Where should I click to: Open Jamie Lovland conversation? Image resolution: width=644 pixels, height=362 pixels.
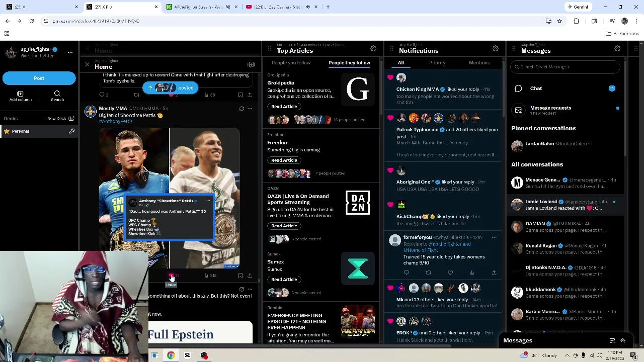tap(566, 205)
